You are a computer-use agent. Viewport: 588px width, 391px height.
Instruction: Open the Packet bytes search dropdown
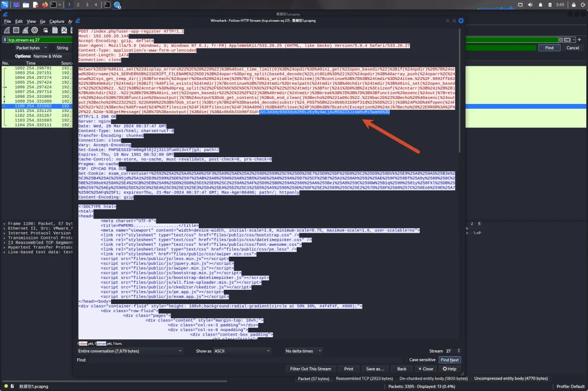click(x=31, y=48)
